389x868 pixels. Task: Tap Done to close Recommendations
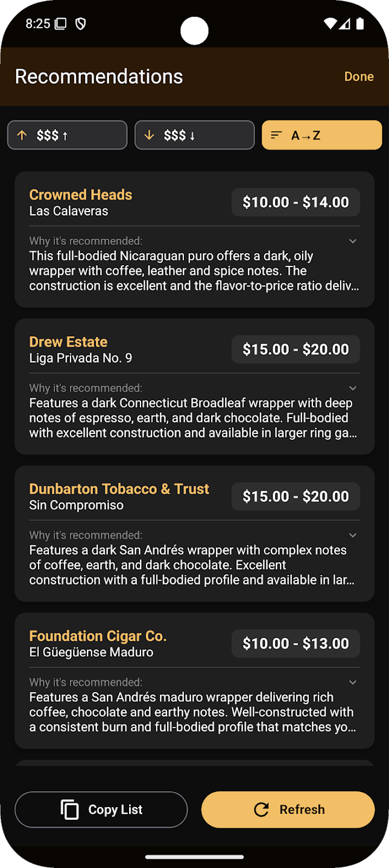click(359, 76)
